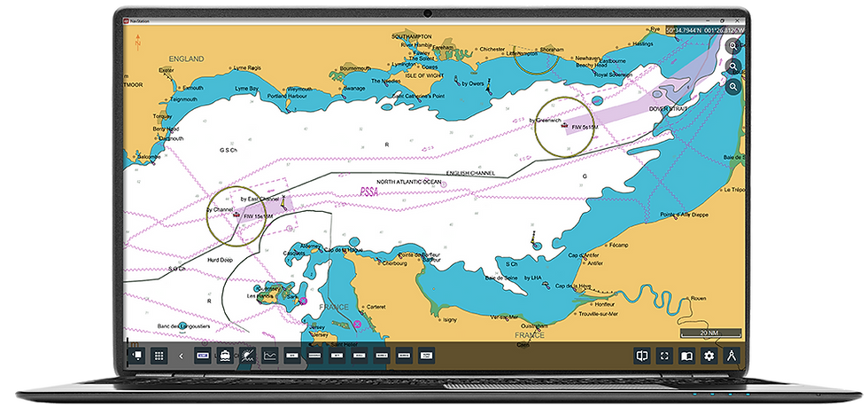Viewport: 868px width, 407px height.
Task: Click the Weymouth place name
Action: pos(299,89)
